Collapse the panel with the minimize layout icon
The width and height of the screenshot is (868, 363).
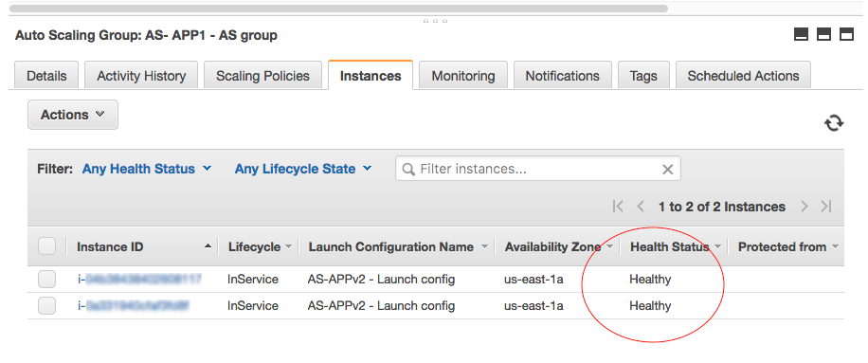click(x=801, y=35)
